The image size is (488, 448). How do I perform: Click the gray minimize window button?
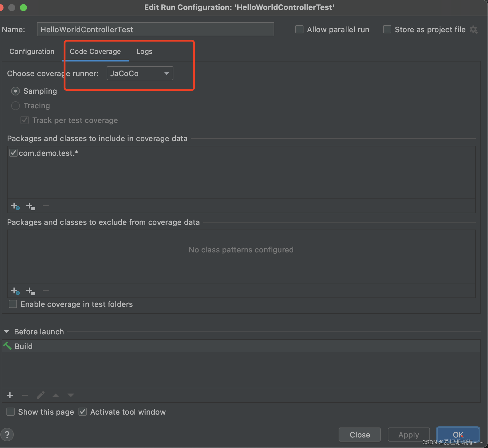(x=12, y=7)
